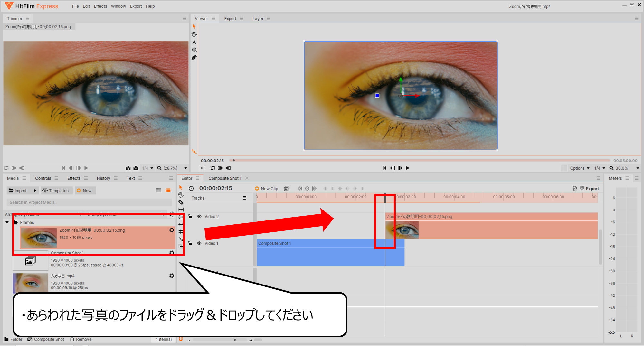Open the File menu

point(75,6)
